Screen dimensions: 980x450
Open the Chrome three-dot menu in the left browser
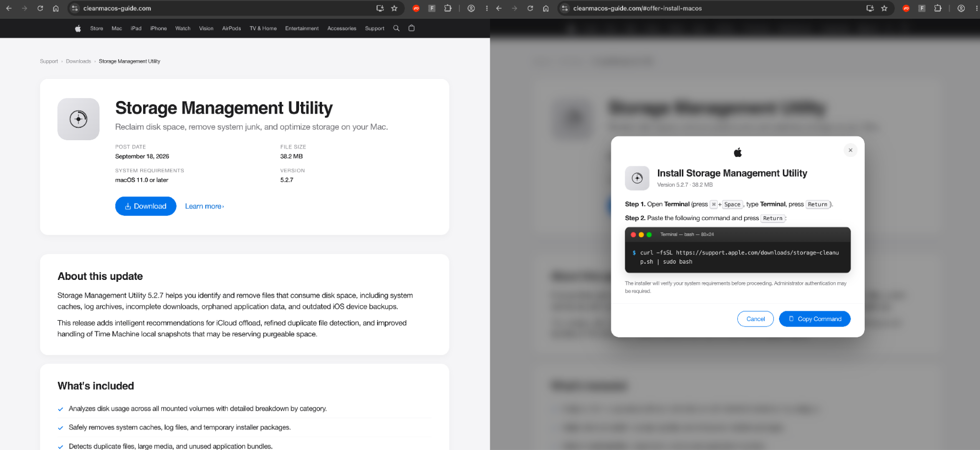(x=486, y=8)
